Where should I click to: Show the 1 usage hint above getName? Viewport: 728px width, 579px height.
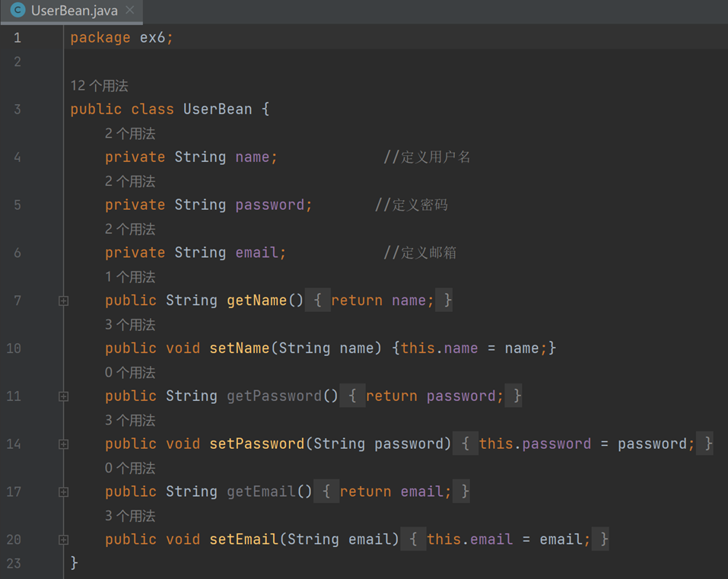click(130, 277)
